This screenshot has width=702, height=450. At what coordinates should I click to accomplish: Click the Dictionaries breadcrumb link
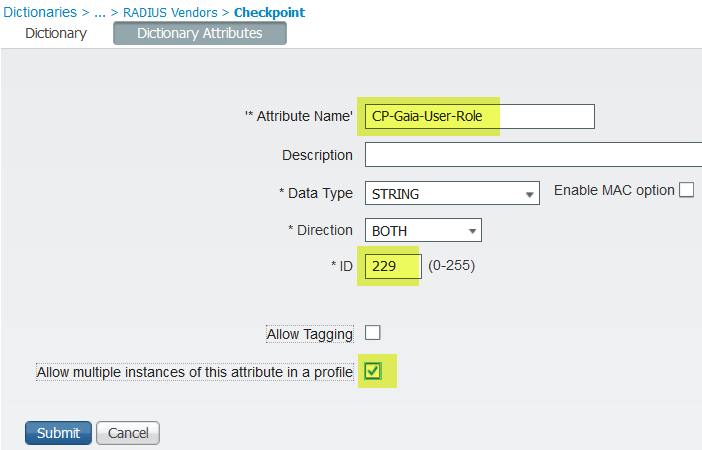click(x=39, y=13)
